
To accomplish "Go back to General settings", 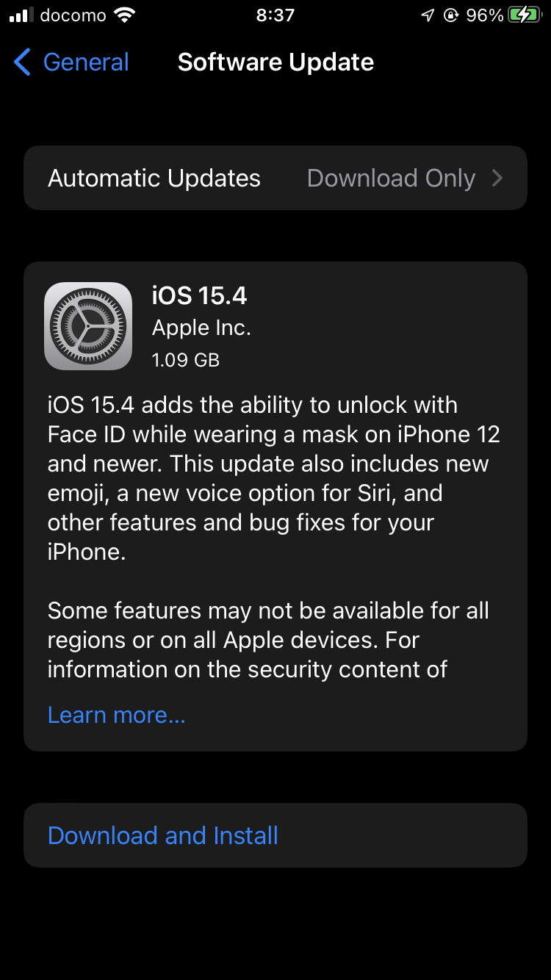I will [x=71, y=62].
